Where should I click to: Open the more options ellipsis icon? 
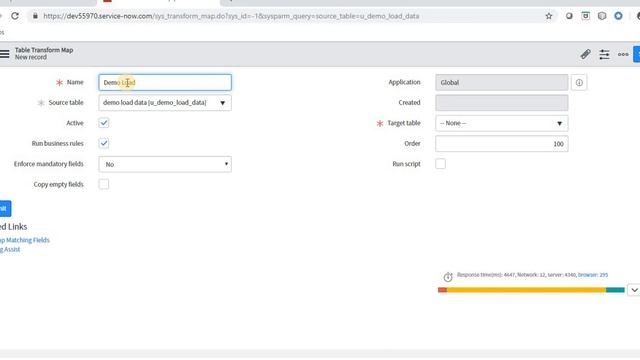(x=623, y=54)
